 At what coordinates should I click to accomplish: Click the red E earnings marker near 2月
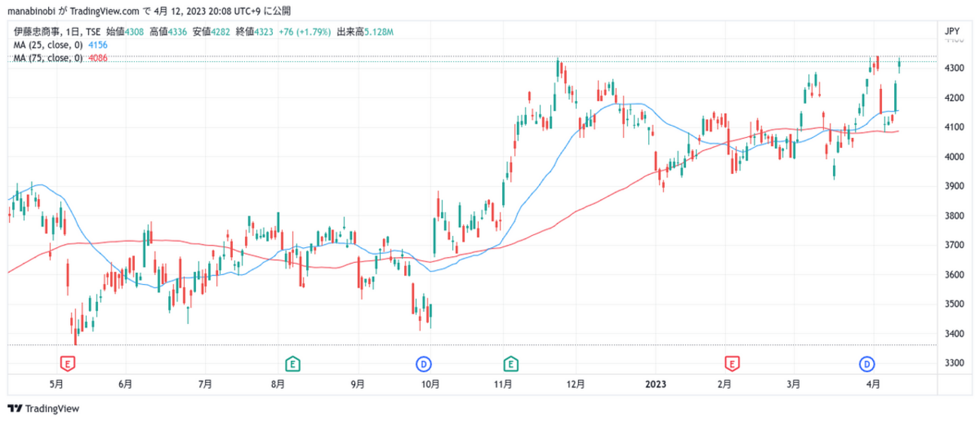coord(730,365)
